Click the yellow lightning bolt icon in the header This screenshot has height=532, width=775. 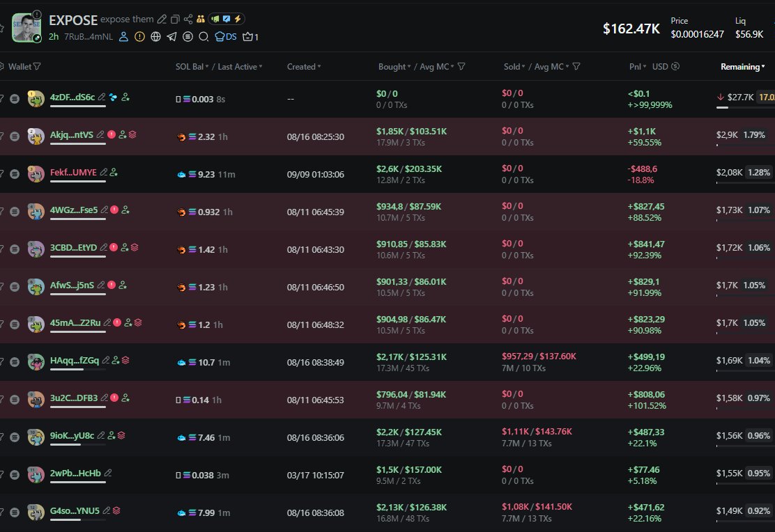click(238, 19)
